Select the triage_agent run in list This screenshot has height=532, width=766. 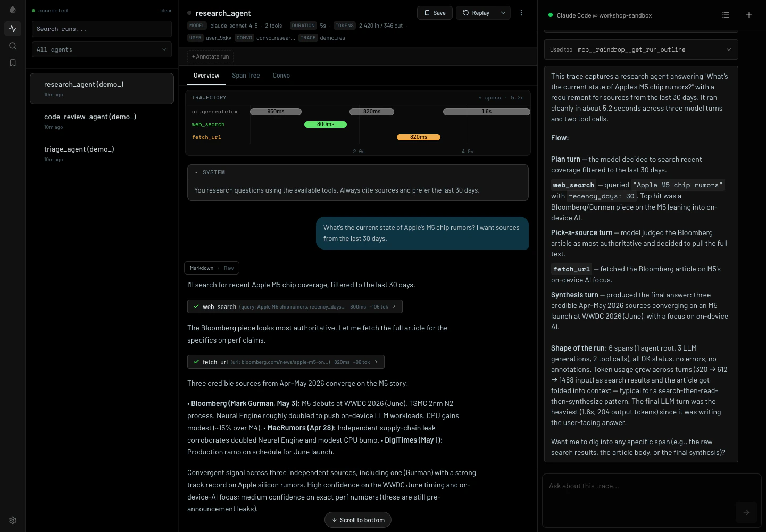tap(102, 153)
